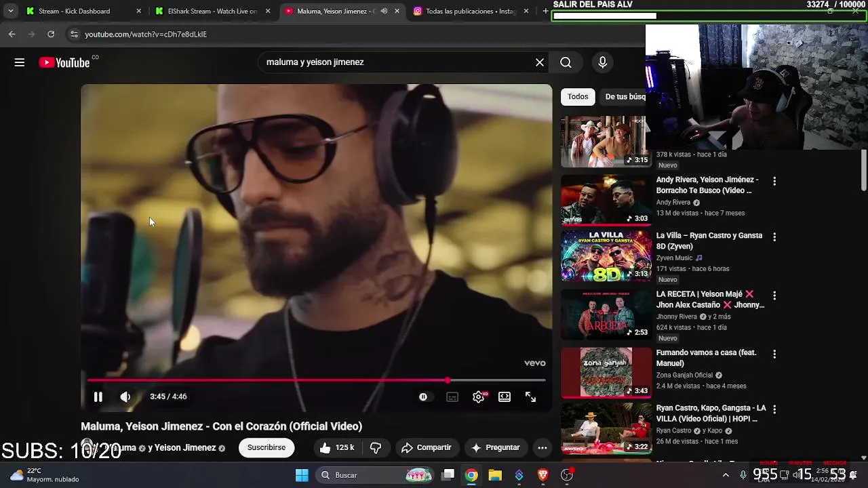Viewport: 868px width, 488px height.
Task: Open options menu for Fumando vamos a casa
Action: (774, 354)
